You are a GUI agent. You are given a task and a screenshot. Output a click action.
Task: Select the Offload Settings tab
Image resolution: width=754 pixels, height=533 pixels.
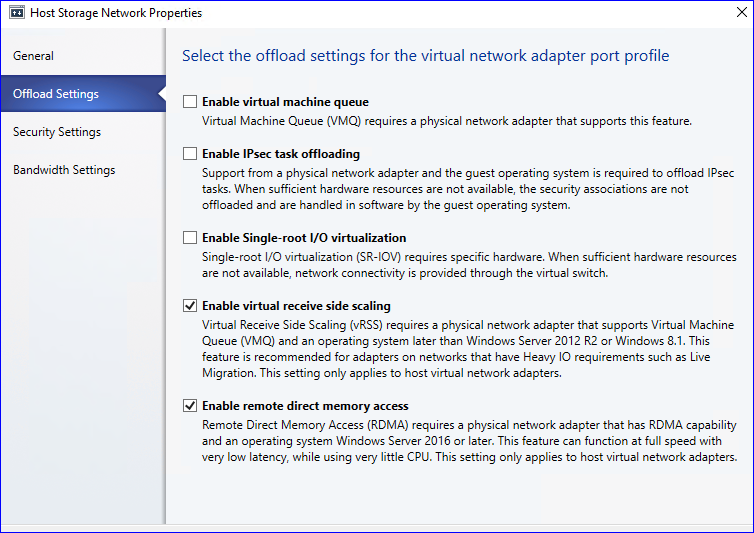coord(56,94)
